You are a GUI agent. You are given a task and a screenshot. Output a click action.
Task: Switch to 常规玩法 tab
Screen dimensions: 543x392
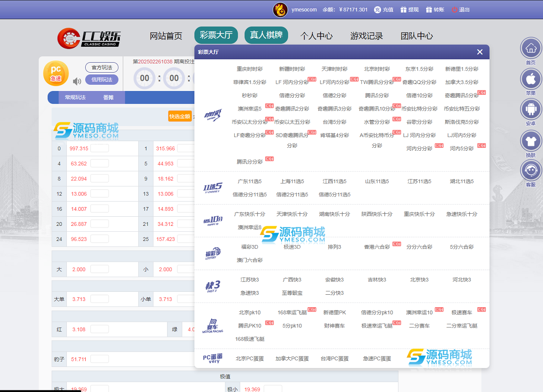[x=75, y=97]
